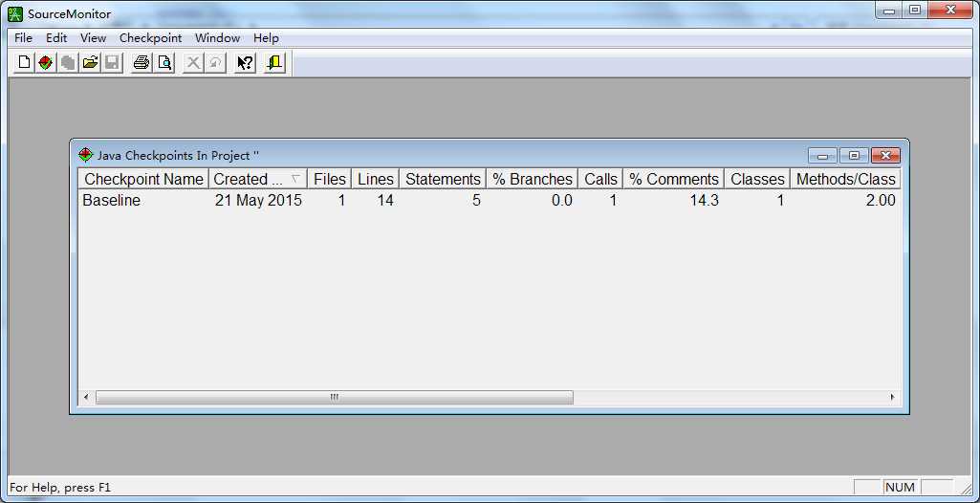Open the File menu

[x=23, y=38]
